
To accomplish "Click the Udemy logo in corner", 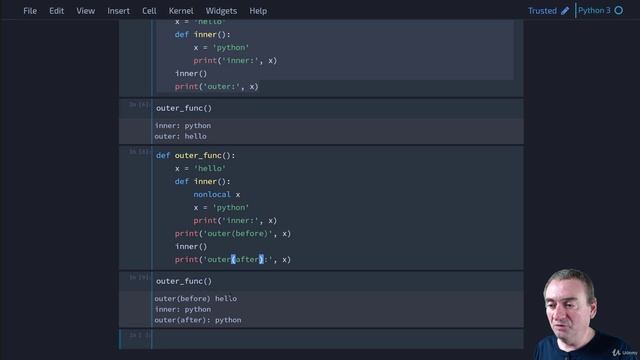I will 624,352.
